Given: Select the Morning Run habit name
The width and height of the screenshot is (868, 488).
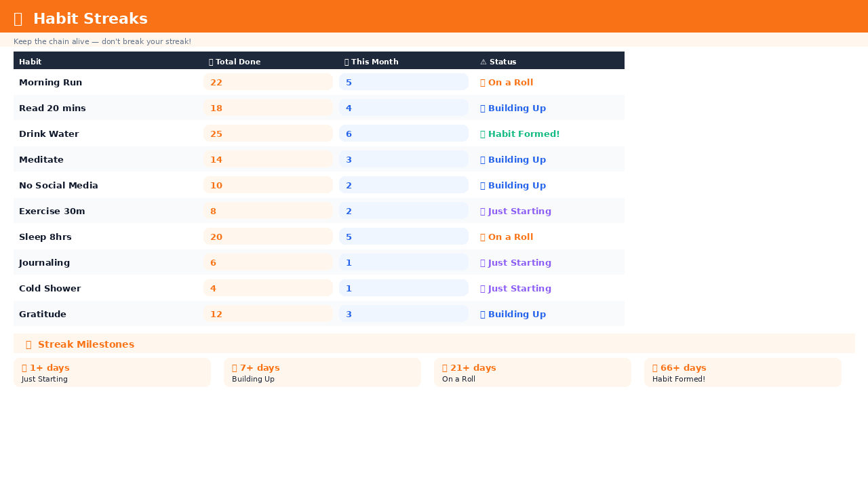Looking at the screenshot, I should [x=51, y=83].
